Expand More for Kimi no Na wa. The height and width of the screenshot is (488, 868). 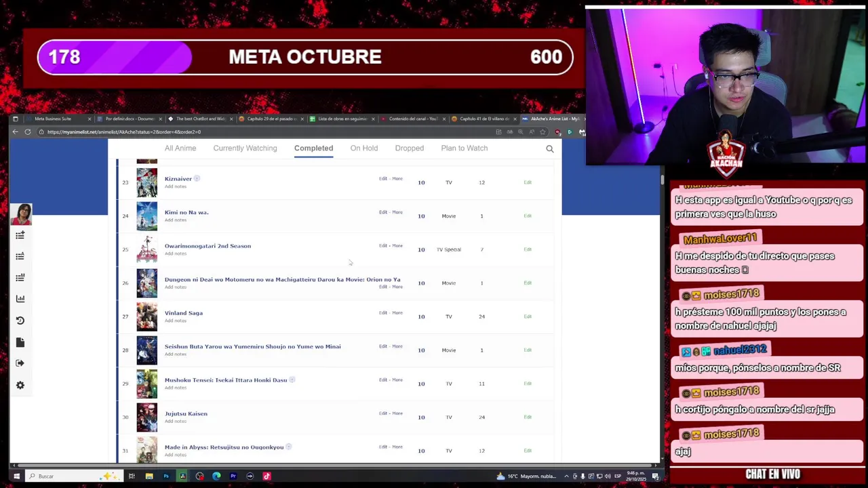(x=397, y=212)
